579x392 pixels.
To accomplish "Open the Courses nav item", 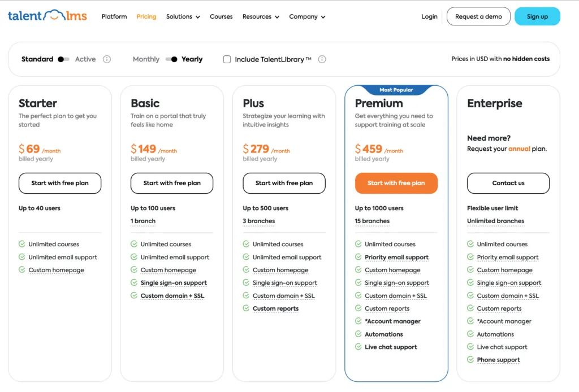I will pyautogui.click(x=221, y=16).
